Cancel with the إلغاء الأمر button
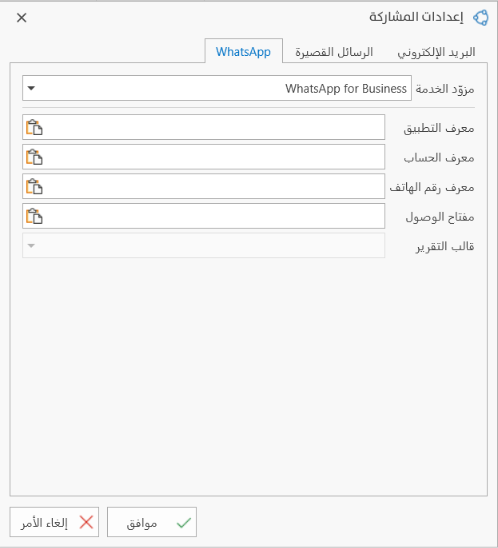The image size is (498, 548). click(x=54, y=522)
